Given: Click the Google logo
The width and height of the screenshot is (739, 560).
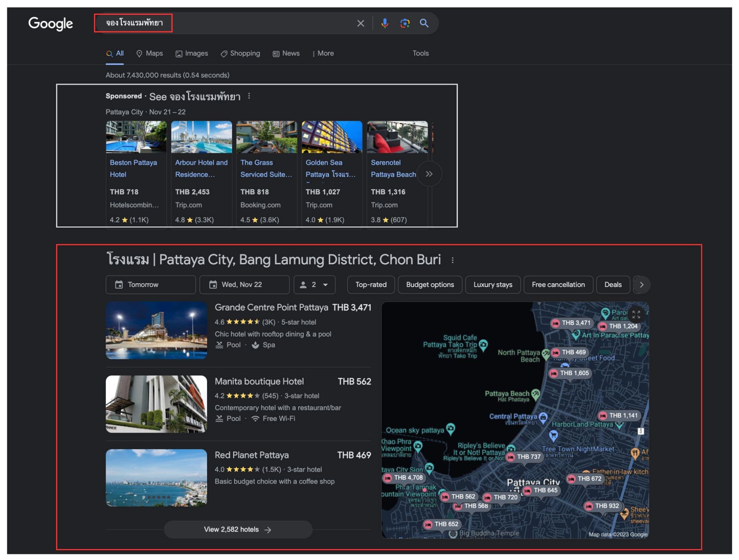Looking at the screenshot, I should pyautogui.click(x=50, y=23).
